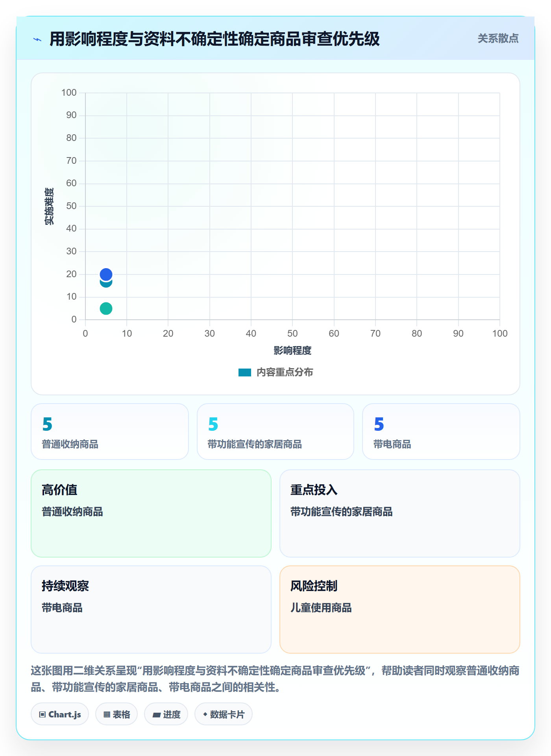Open the 带功能宣传的家居商品 data card
551x756 pixels.
[275, 432]
